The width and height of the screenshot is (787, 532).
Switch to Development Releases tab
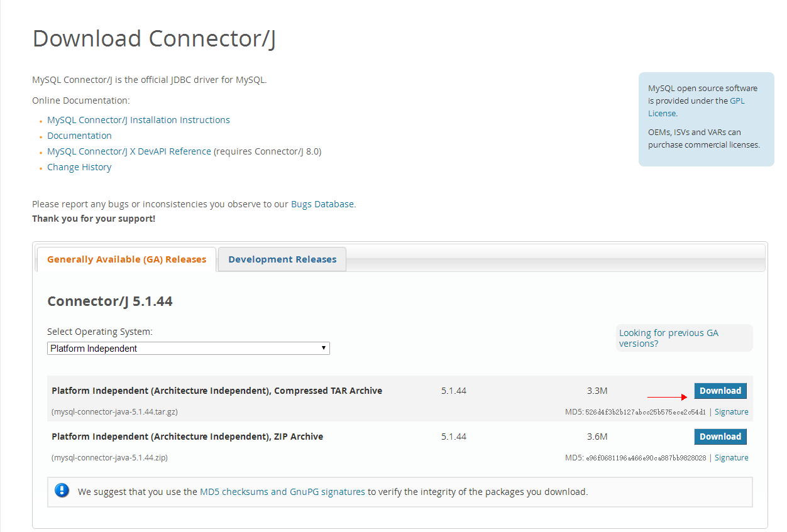(282, 259)
